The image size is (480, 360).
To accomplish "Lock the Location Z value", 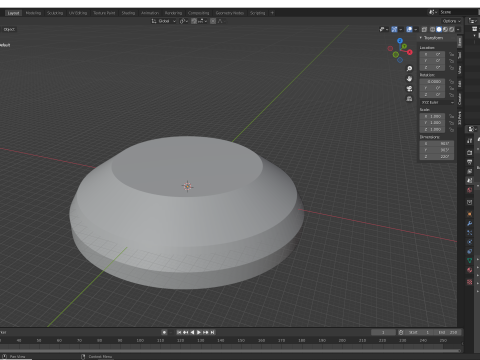I will coord(451,68).
